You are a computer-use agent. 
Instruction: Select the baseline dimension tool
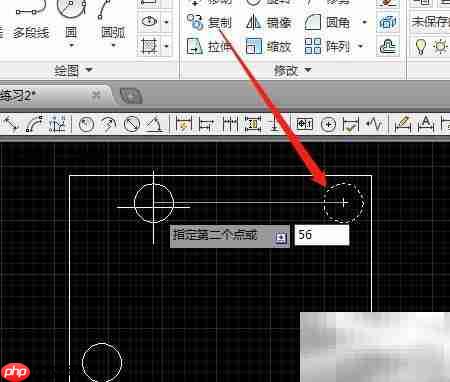pyautogui.click(x=206, y=125)
